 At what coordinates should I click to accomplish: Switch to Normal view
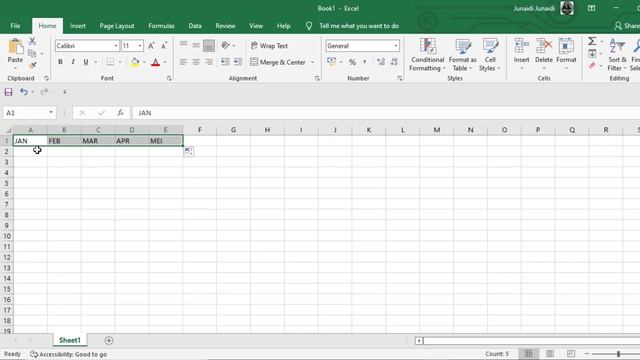click(529, 353)
